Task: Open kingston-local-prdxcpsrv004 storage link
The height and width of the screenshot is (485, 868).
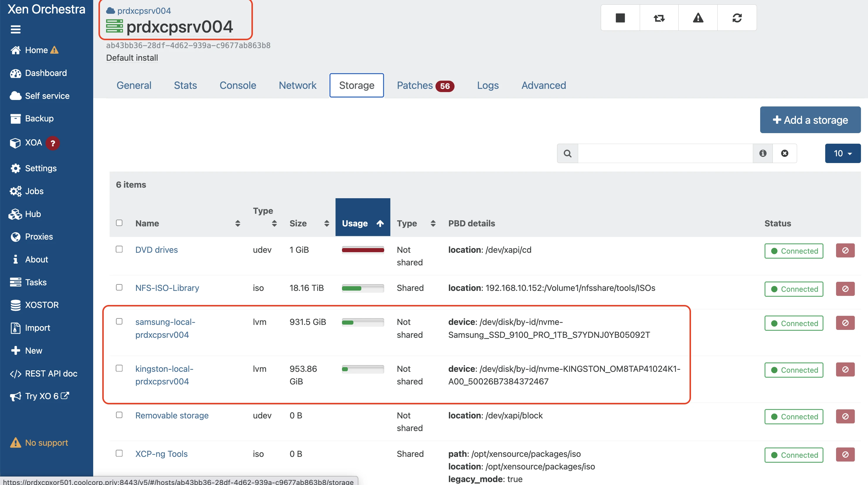Action: coord(164,375)
